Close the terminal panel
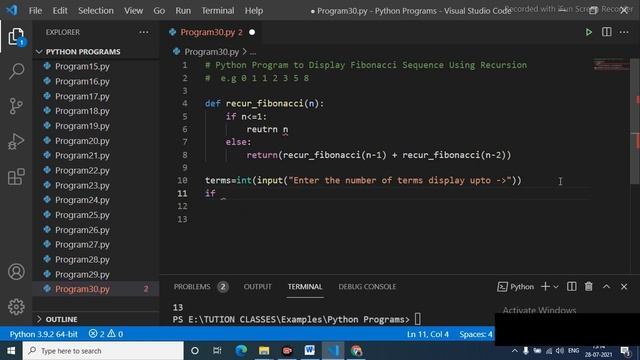The width and height of the screenshot is (640, 360). coord(624,287)
